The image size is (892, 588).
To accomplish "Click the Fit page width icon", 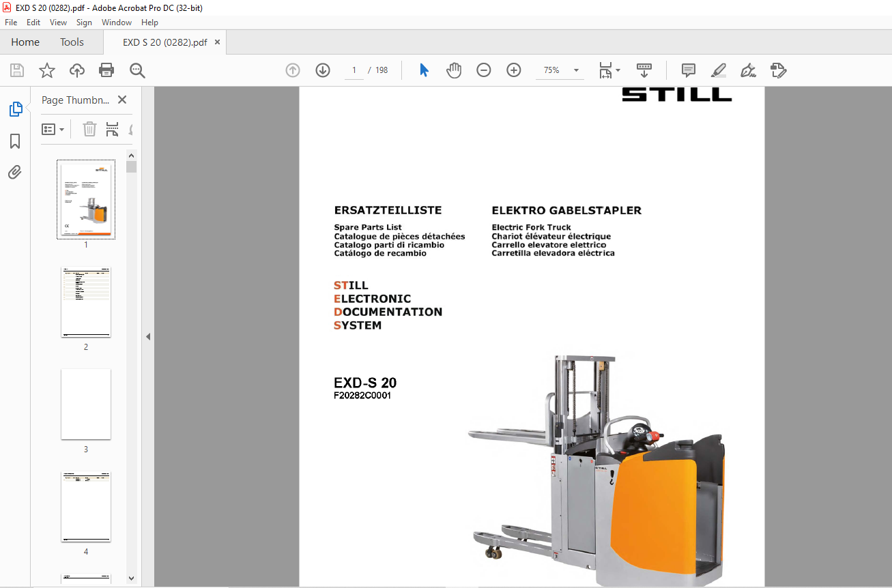I will 605,70.
